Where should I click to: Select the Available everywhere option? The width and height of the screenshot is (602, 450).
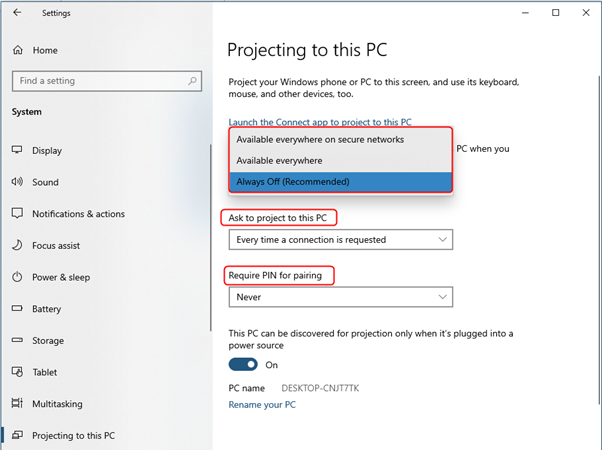coord(279,160)
